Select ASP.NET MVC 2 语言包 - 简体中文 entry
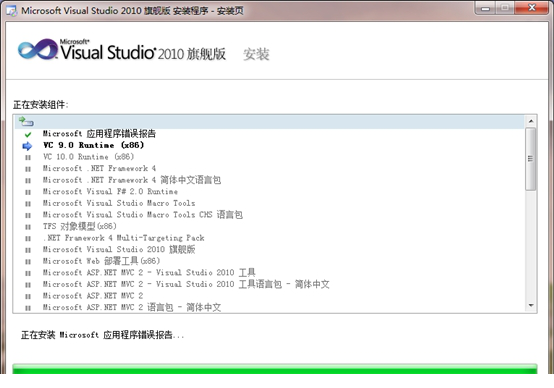Viewport: 554px width, 388px height. 132,307
